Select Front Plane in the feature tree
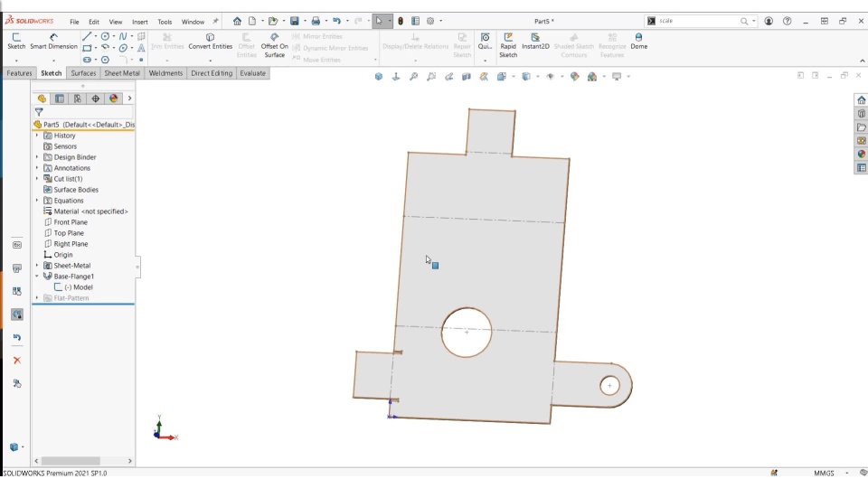 coord(71,222)
